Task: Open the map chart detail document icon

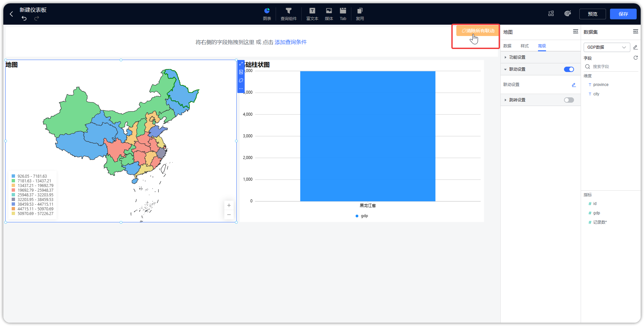Action: pos(241,72)
